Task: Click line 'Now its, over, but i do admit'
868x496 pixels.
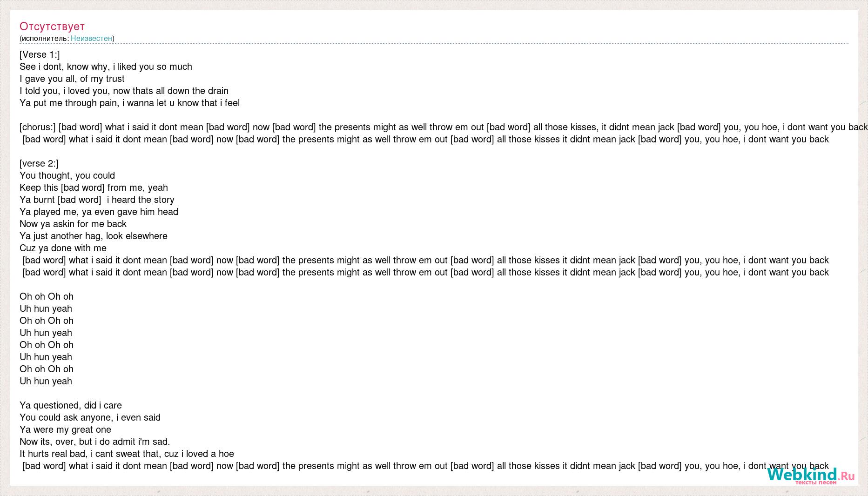Action: [95, 442]
